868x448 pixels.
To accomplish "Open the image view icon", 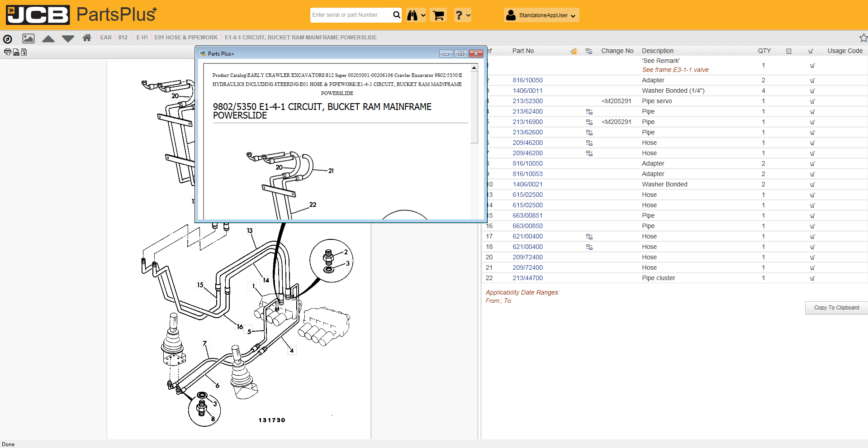I will coord(28,38).
